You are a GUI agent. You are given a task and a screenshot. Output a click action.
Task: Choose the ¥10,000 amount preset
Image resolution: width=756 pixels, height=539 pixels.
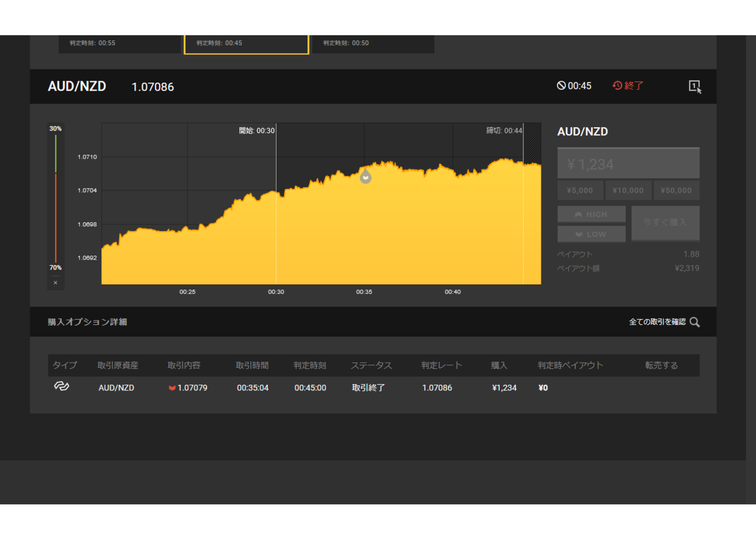628,190
